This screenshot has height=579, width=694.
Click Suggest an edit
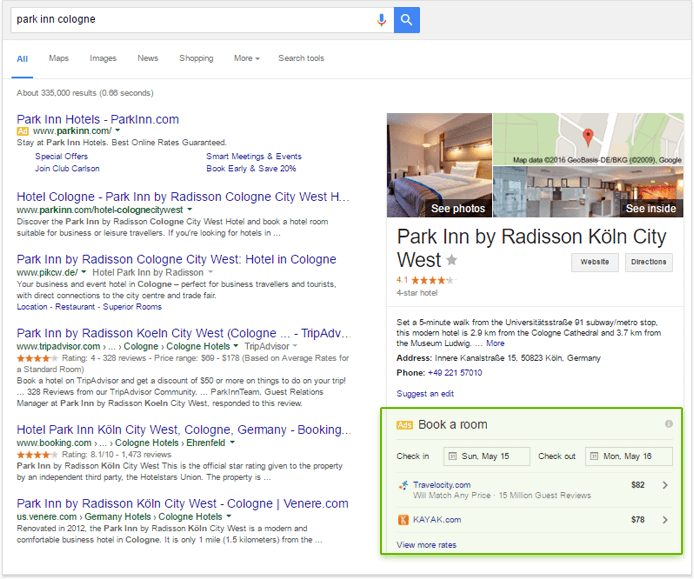425,394
